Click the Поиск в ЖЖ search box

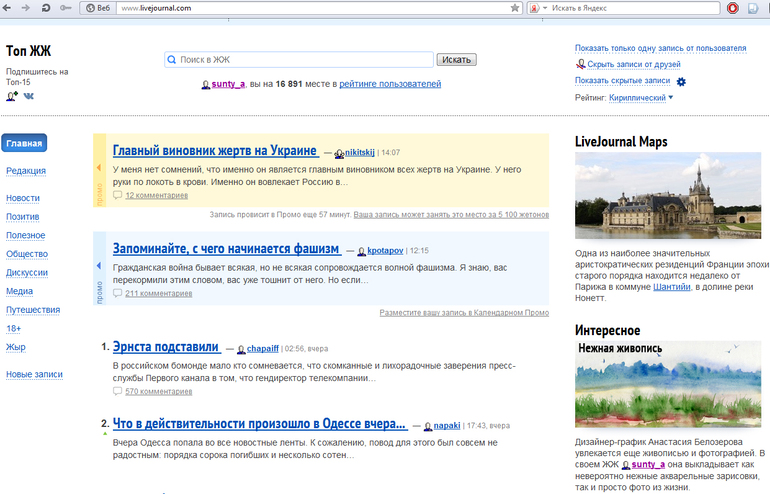pos(299,59)
